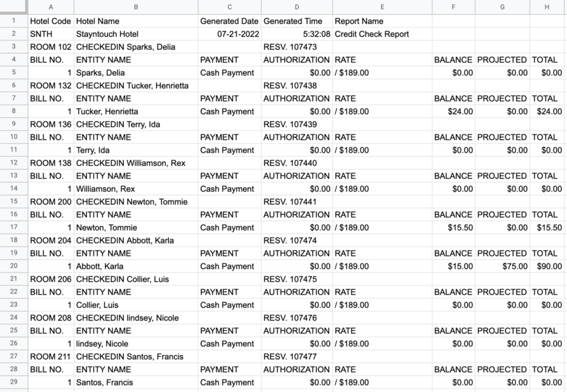
Task: Select row 29 header
Action: point(14,382)
